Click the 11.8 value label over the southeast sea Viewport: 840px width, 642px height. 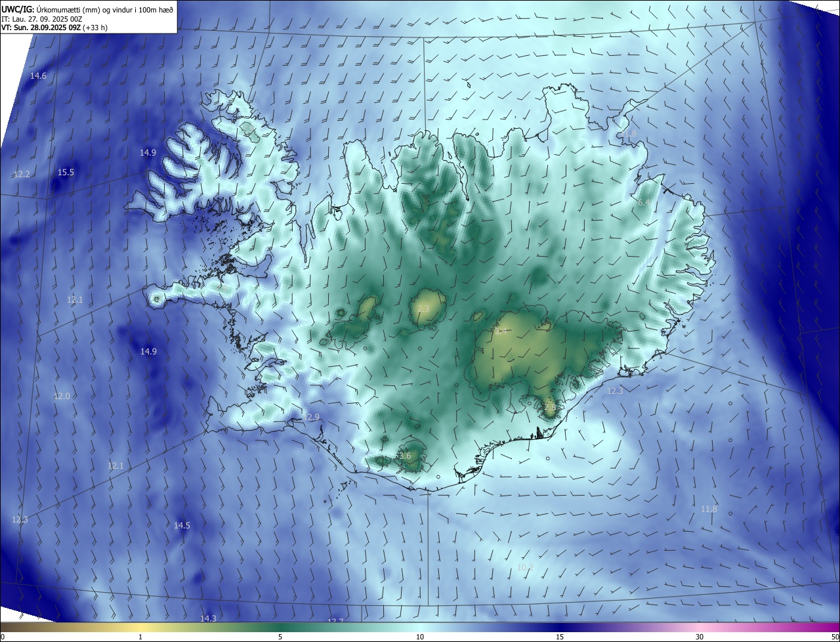[x=709, y=509]
